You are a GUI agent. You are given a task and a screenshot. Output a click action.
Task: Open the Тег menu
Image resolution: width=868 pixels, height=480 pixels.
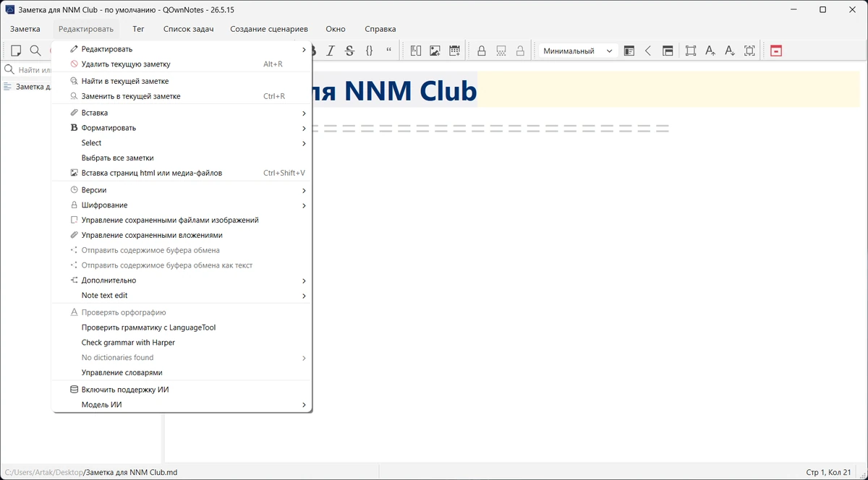(x=138, y=30)
